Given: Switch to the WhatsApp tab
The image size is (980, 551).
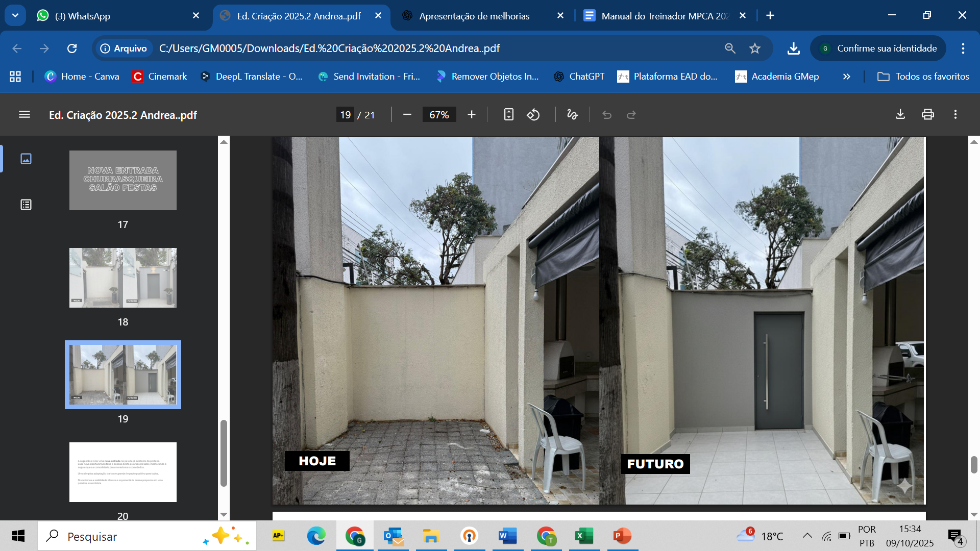Looking at the screenshot, I should click(117, 16).
